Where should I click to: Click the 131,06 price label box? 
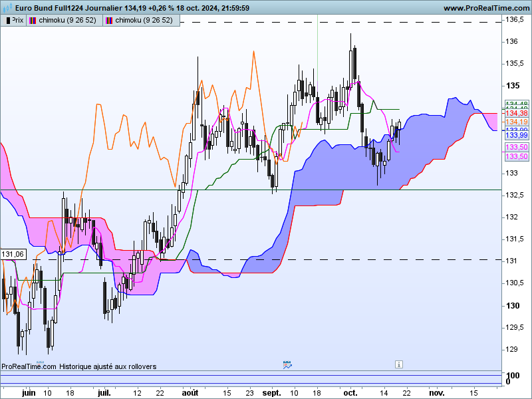click(13, 254)
